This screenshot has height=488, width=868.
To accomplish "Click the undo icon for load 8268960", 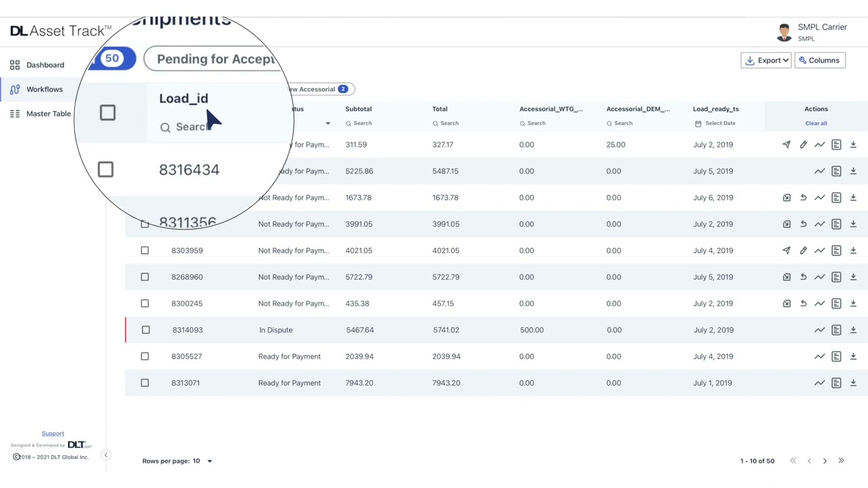I will coord(803,277).
